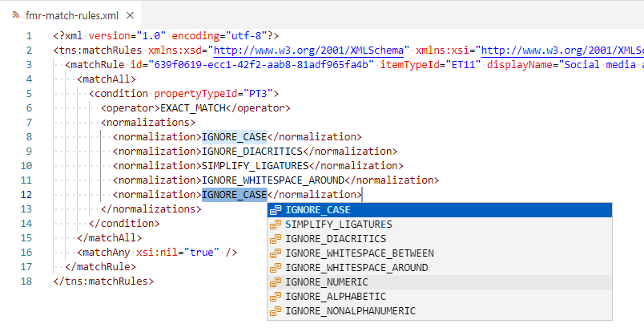The image size is (644, 336).
Task: Choose IGNORE_NUMERIC suggestion
Action: click(440, 282)
